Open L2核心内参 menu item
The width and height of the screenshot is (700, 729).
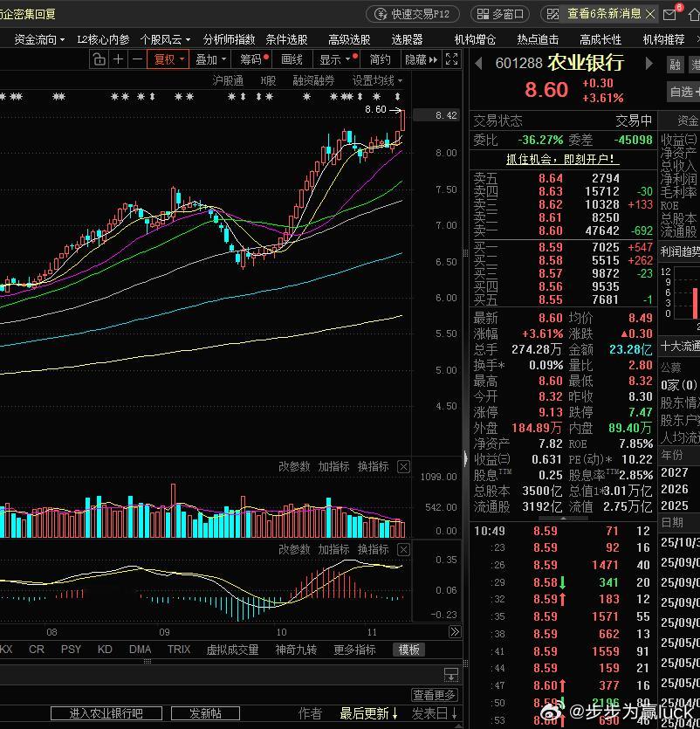(103, 39)
